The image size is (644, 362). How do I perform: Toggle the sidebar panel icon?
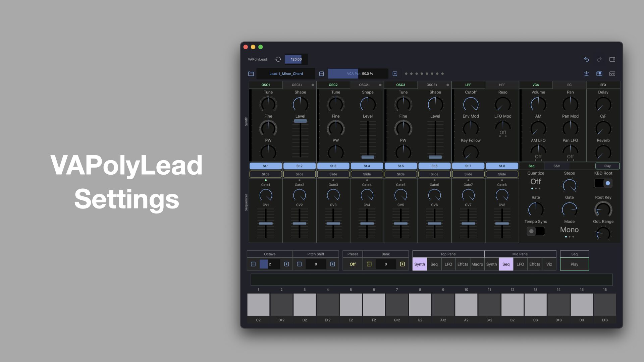click(x=612, y=59)
